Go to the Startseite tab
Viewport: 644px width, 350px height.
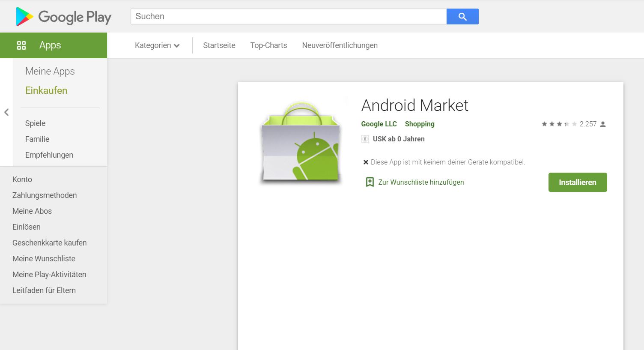click(219, 45)
